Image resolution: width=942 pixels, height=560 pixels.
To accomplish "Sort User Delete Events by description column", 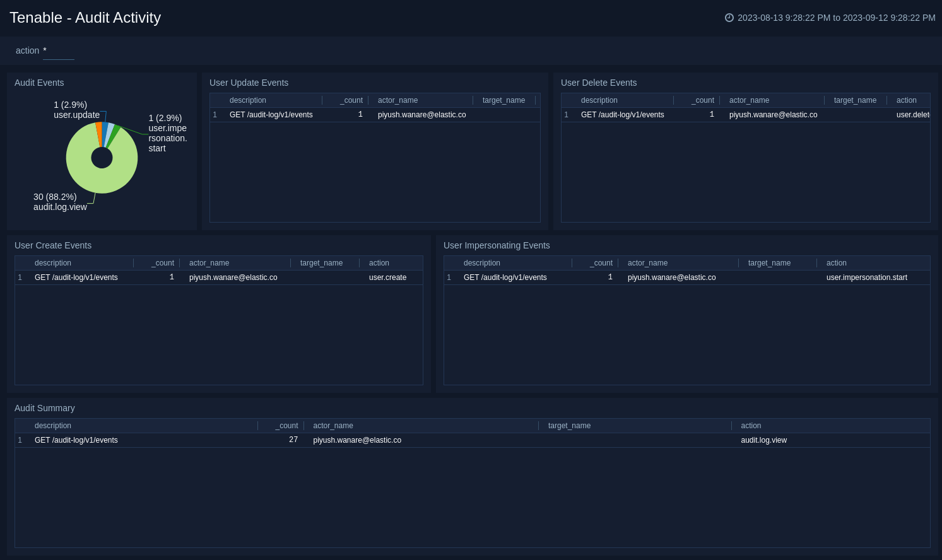I will 599,100.
